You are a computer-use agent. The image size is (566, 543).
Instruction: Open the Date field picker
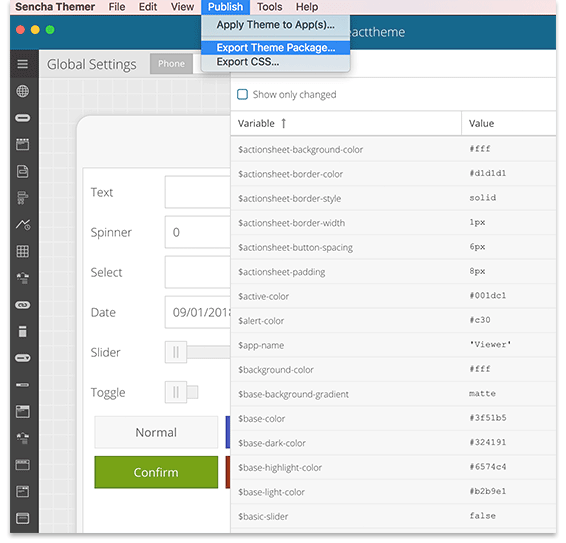[x=197, y=312]
